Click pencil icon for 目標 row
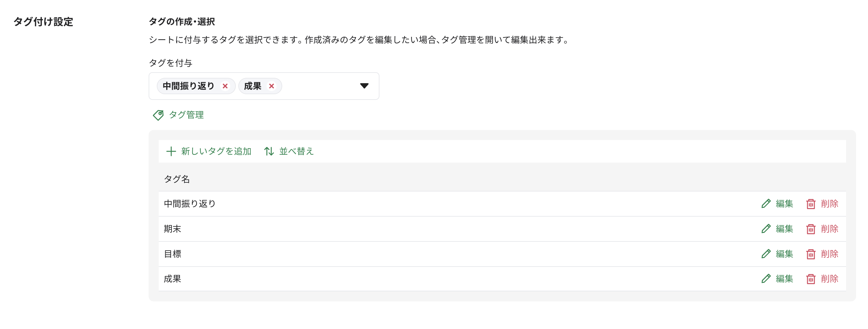The width and height of the screenshot is (868, 329). [765, 254]
